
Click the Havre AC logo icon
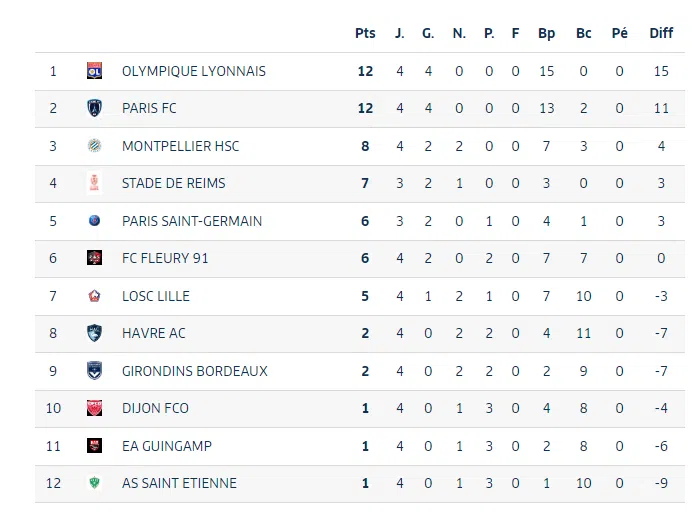tap(94, 333)
